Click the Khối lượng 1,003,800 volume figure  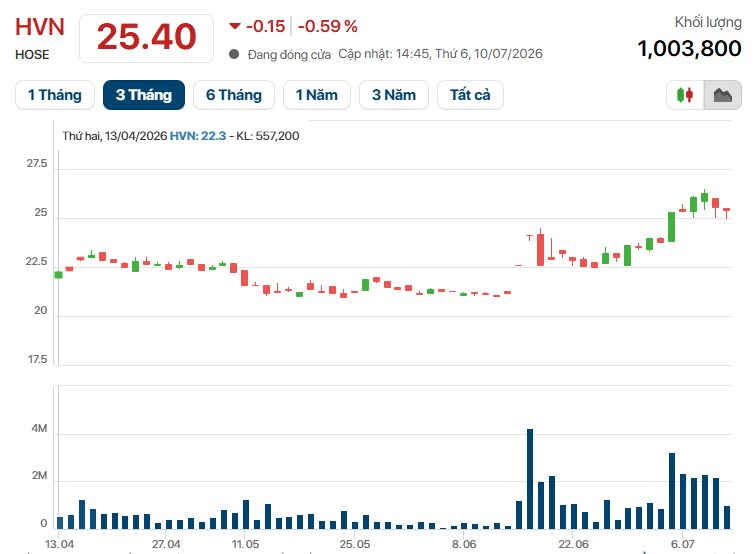tap(689, 48)
